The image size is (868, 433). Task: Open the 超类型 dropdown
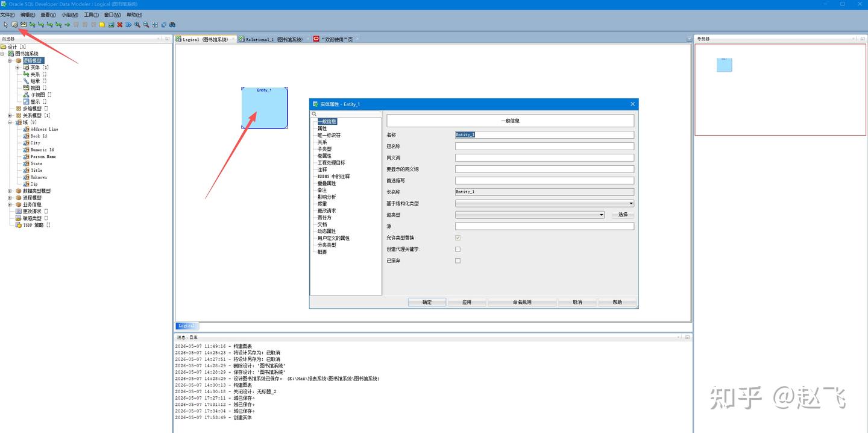click(x=601, y=215)
